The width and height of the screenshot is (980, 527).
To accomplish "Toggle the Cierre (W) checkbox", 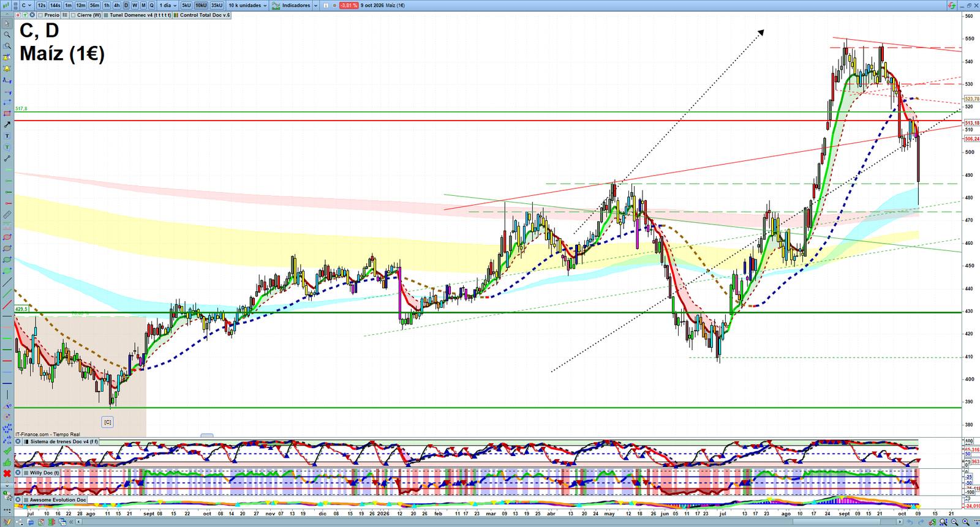I will (73, 15).
